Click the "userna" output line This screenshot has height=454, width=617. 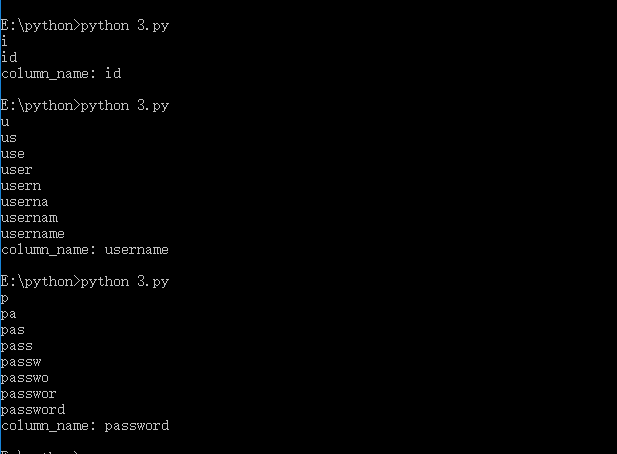[25, 201]
